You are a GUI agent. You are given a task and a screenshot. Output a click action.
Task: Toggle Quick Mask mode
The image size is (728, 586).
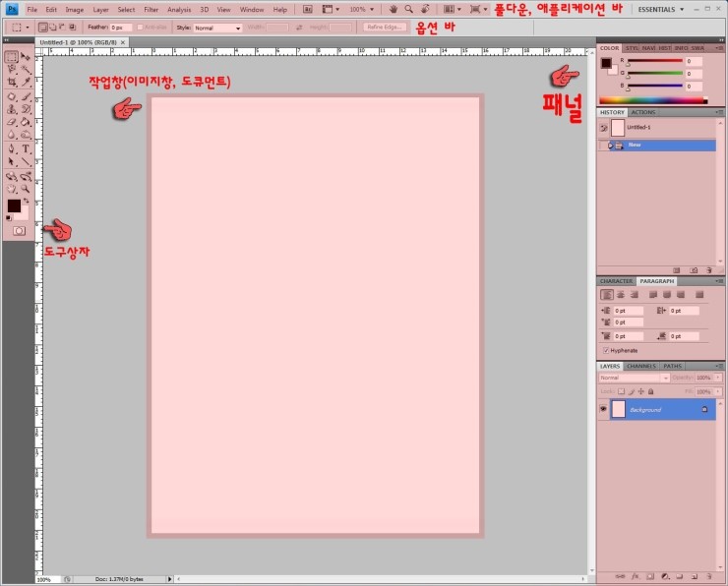tap(19, 231)
